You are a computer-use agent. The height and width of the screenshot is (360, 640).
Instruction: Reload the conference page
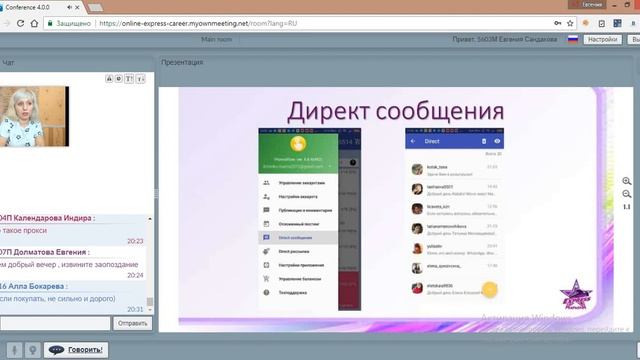coord(20,23)
